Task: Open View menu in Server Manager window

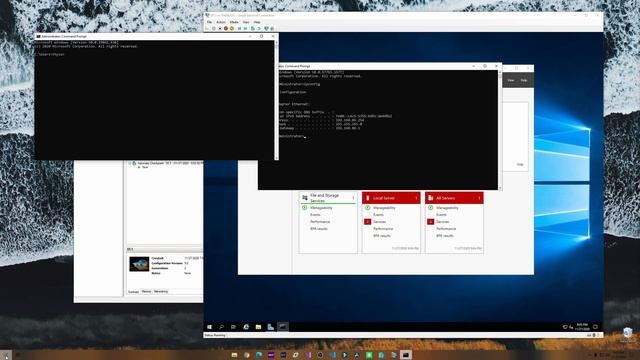Action: click(511, 80)
